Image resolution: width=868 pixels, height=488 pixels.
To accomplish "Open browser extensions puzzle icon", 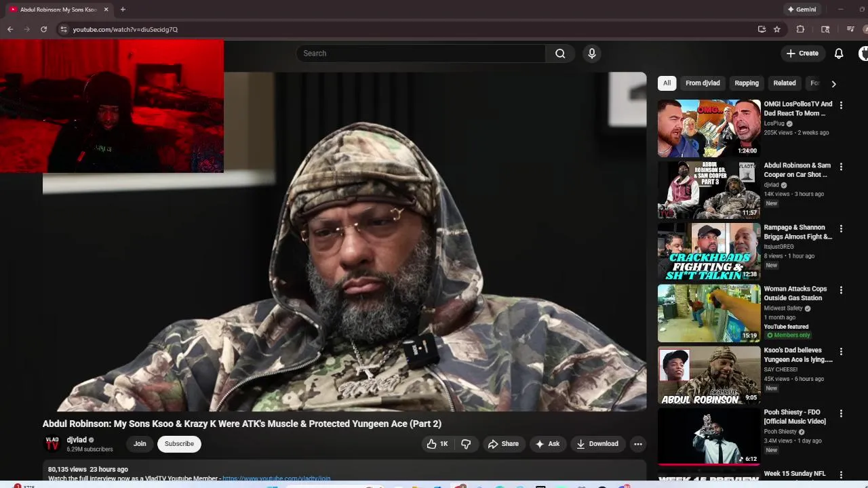I will tap(800, 29).
